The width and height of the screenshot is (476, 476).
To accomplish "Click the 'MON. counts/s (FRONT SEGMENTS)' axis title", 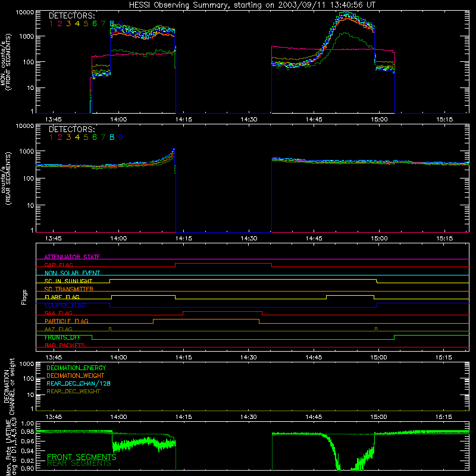I will click(6, 62).
